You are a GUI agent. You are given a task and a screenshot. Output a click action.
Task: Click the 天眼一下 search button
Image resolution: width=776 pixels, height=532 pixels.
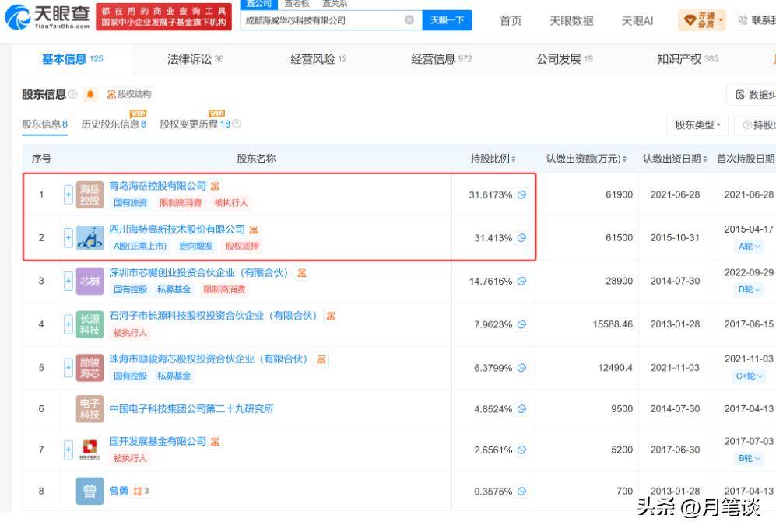pyautogui.click(x=447, y=20)
